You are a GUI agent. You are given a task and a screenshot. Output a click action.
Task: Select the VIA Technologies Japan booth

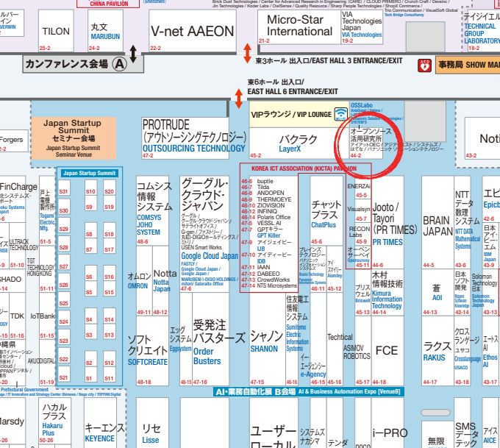point(362,27)
